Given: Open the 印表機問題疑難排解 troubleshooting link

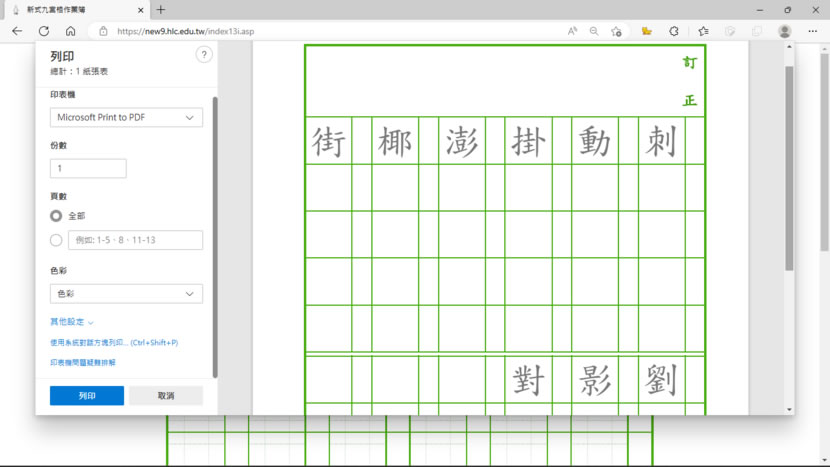Looking at the screenshot, I should [83, 363].
